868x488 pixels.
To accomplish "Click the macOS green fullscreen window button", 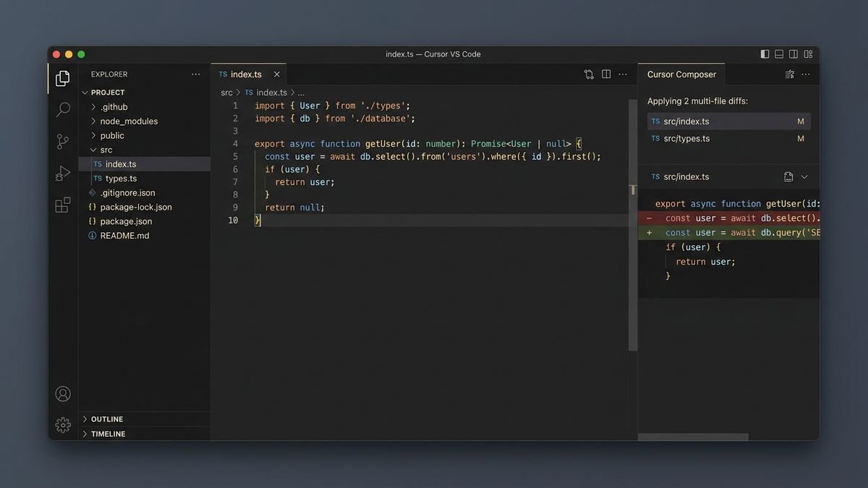I will pos(81,54).
